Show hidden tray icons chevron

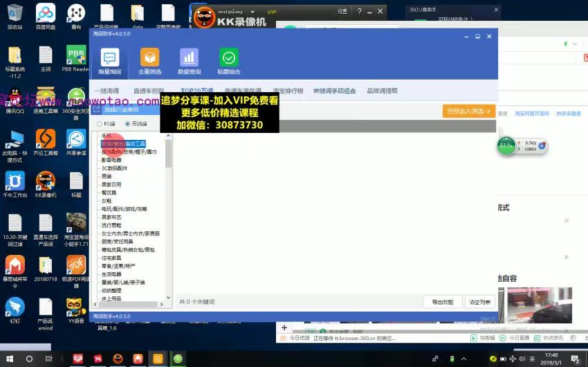tap(464, 359)
